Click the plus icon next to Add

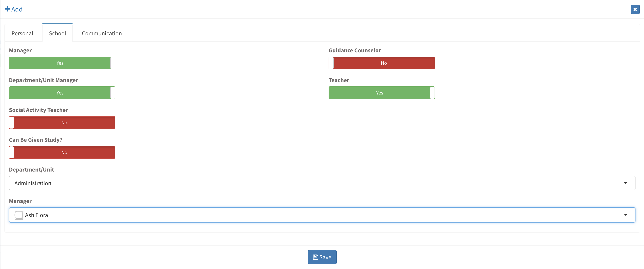pyautogui.click(x=7, y=9)
